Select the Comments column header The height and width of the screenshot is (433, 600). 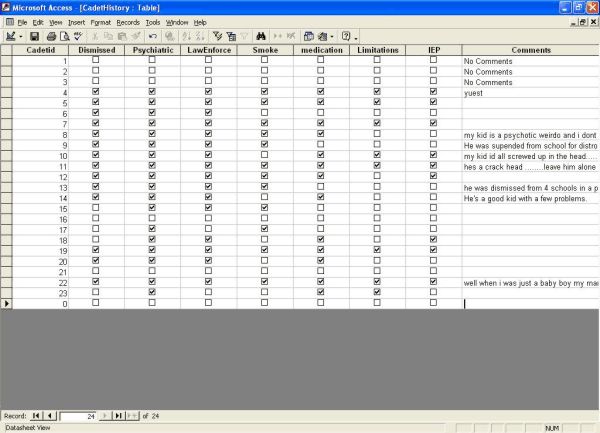point(531,50)
